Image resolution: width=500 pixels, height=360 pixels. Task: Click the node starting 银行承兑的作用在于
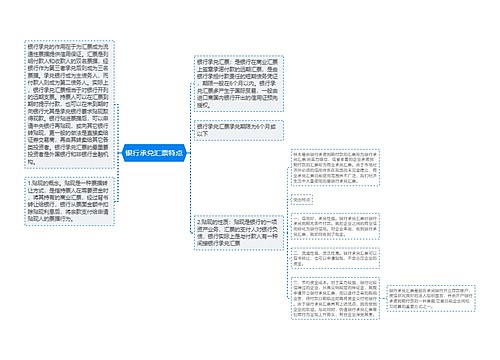click(x=69, y=104)
